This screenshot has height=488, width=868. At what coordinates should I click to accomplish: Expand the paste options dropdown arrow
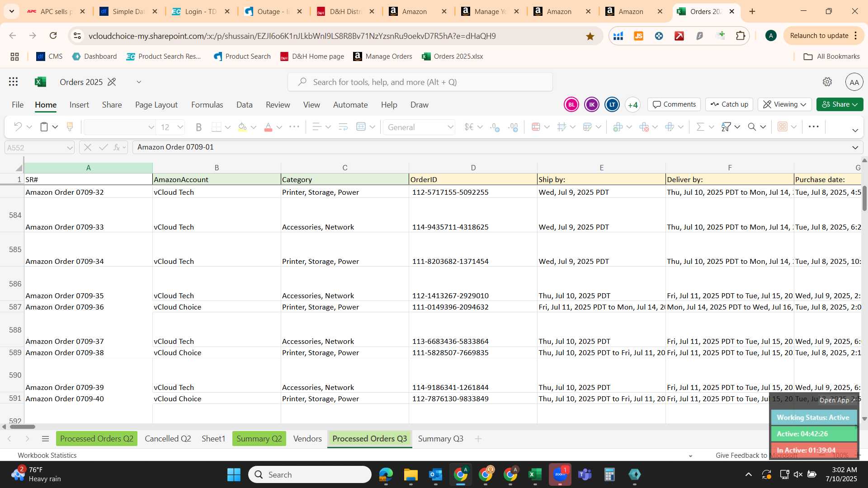[x=55, y=127]
